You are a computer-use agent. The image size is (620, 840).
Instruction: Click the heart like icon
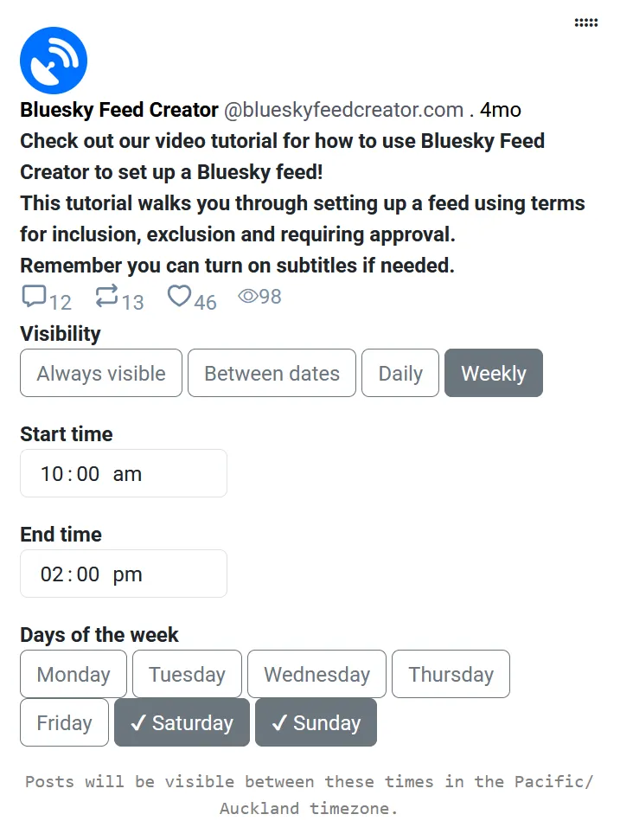tap(179, 297)
